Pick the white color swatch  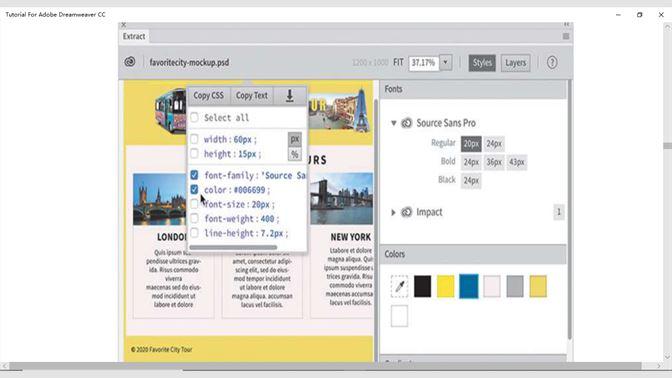(x=399, y=316)
